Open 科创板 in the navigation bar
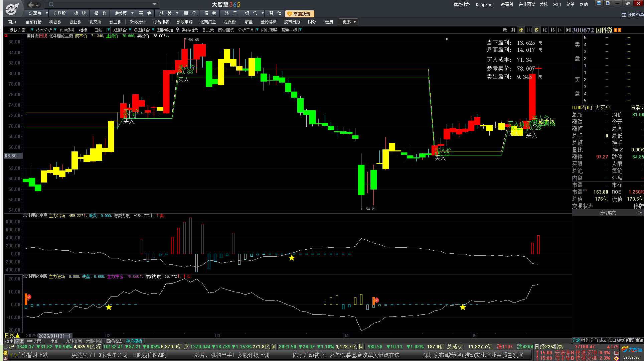The image size is (644, 361). 55,22
